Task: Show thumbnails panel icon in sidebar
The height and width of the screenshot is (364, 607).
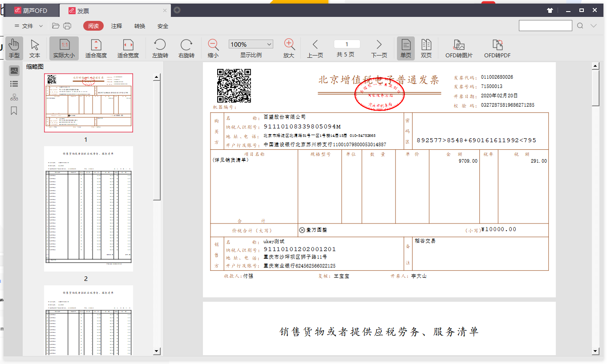Action: [14, 71]
